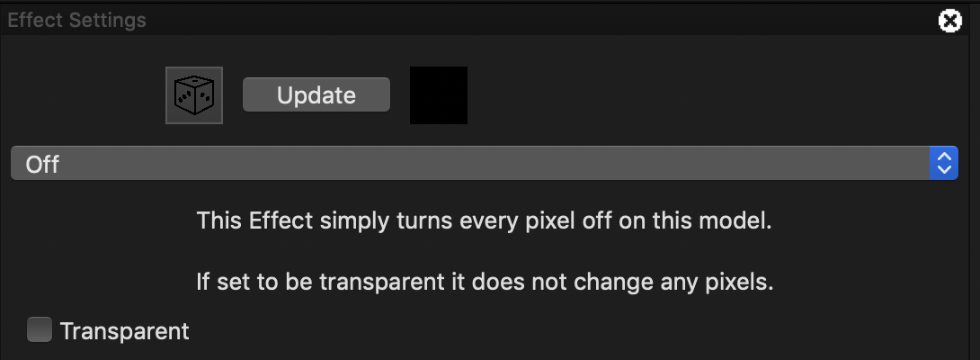Viewport: 980px width, 360px height.
Task: Tick the box beside Transparent
Action: [x=40, y=330]
